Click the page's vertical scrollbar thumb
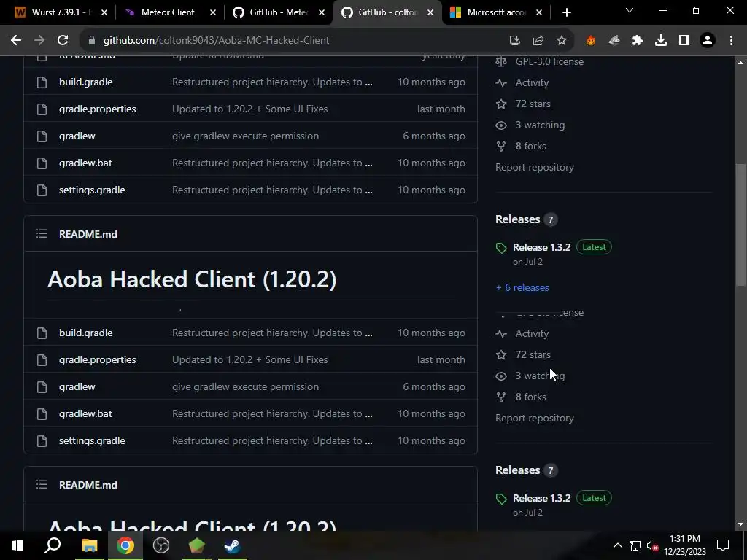 coord(740,225)
